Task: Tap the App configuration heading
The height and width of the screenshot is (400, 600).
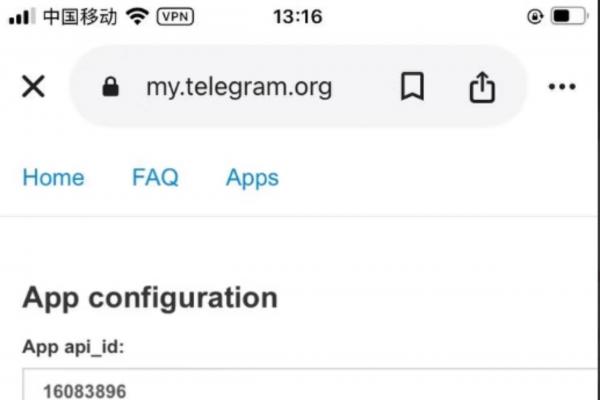Action: (150, 297)
